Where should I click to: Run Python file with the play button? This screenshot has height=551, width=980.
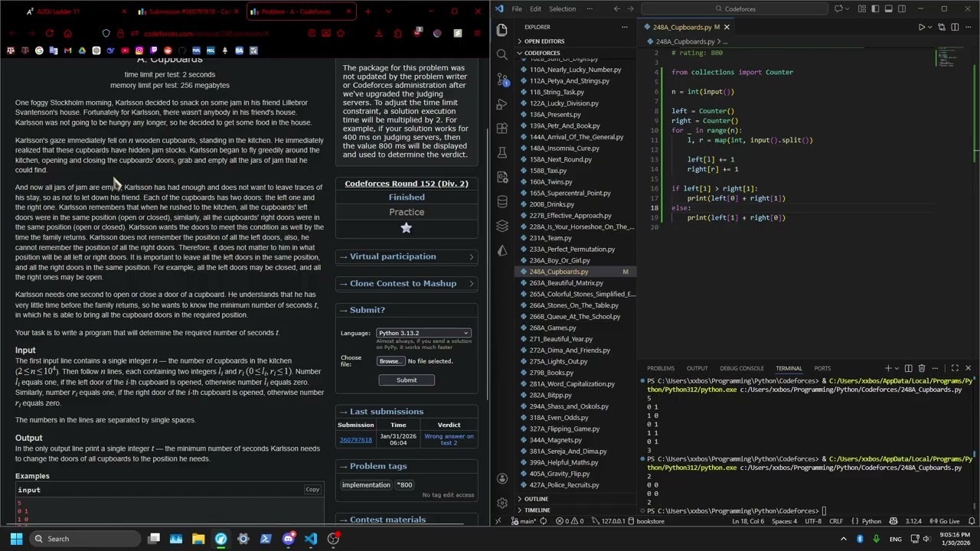click(x=921, y=27)
